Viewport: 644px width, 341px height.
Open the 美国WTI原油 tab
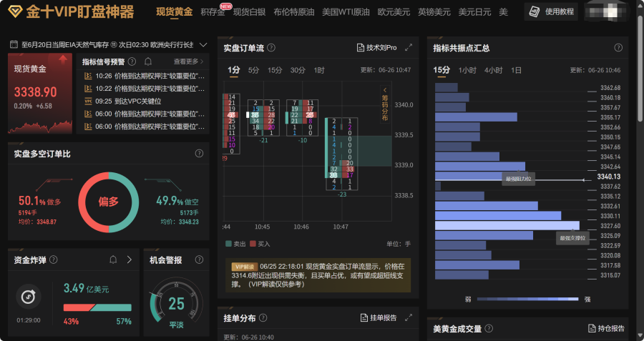(346, 12)
